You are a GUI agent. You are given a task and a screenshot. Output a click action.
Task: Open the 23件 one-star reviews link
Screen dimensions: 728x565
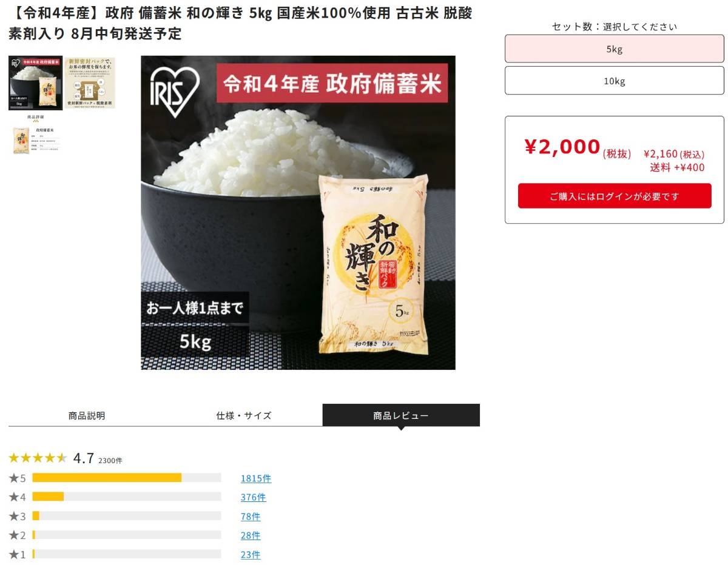tap(251, 555)
